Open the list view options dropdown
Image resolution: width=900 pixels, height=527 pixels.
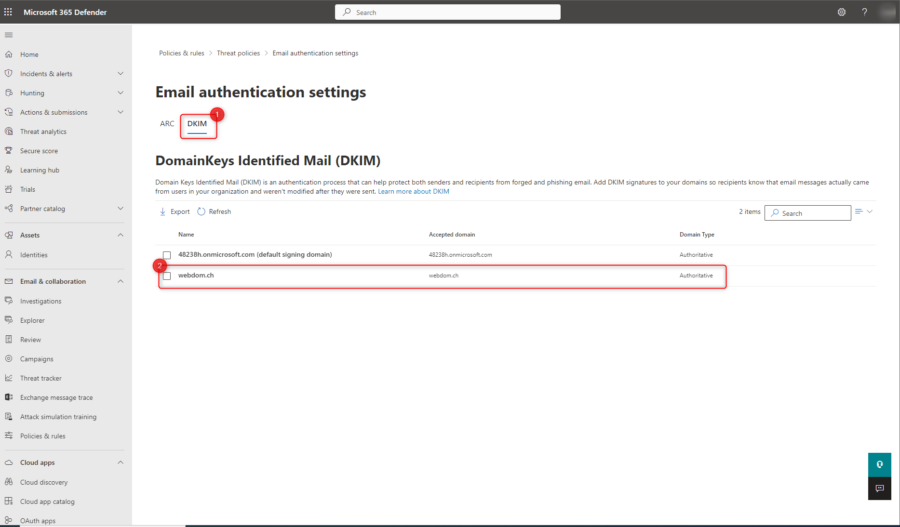pyautogui.click(x=864, y=212)
